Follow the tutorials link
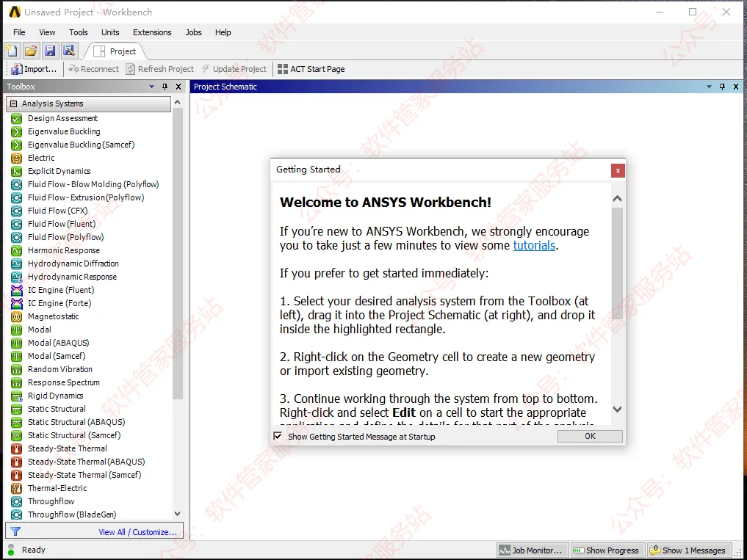 click(x=534, y=246)
